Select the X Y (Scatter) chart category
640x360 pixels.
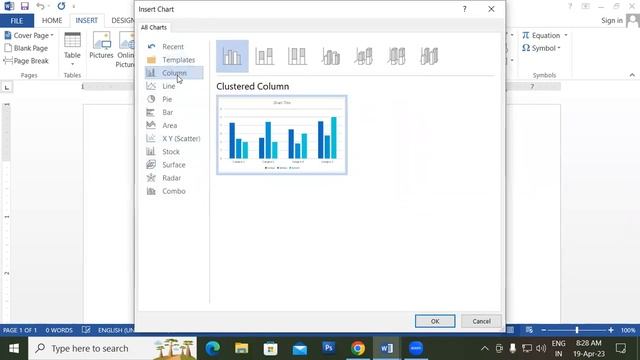point(174,139)
